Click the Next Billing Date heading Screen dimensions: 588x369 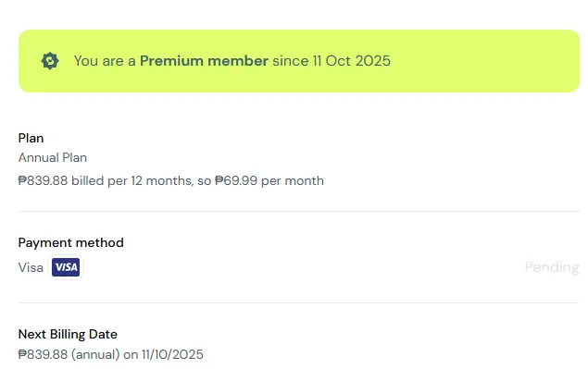pos(68,334)
